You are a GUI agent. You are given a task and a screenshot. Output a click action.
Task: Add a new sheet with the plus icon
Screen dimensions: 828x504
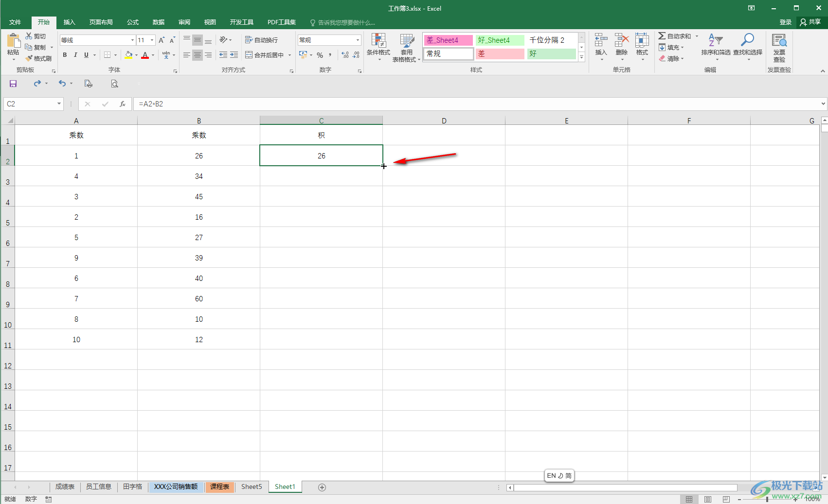click(322, 487)
